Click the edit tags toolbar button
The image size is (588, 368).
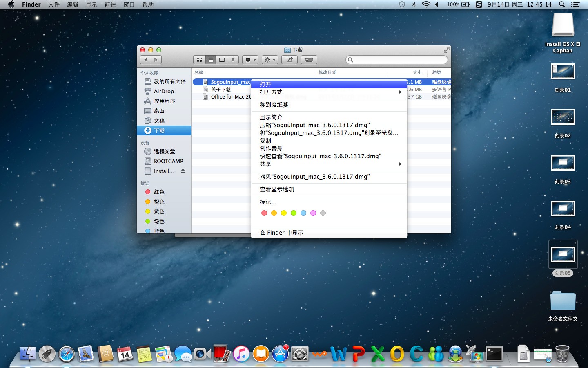click(309, 60)
